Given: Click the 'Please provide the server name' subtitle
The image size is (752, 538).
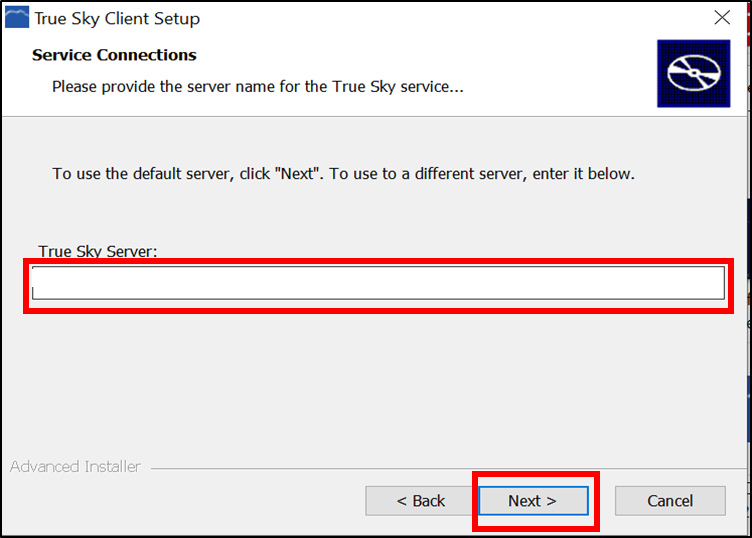Looking at the screenshot, I should [x=258, y=87].
